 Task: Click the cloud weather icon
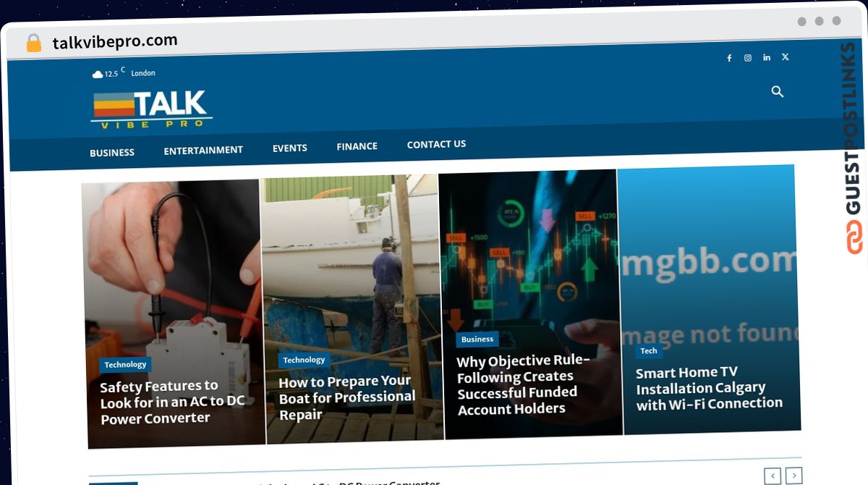(x=98, y=75)
